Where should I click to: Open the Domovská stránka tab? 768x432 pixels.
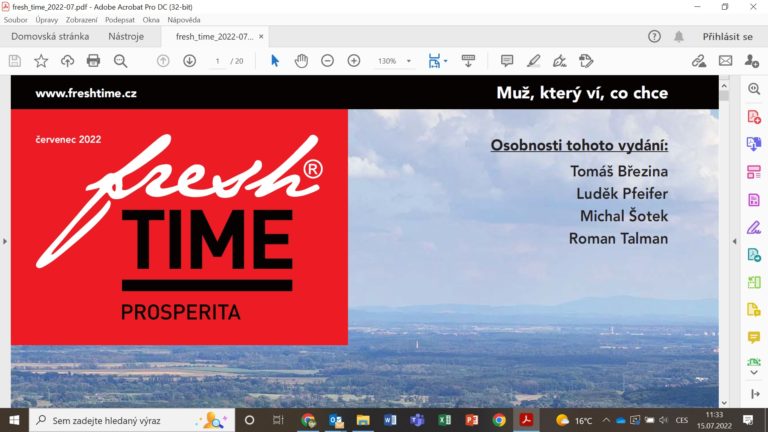click(50, 37)
